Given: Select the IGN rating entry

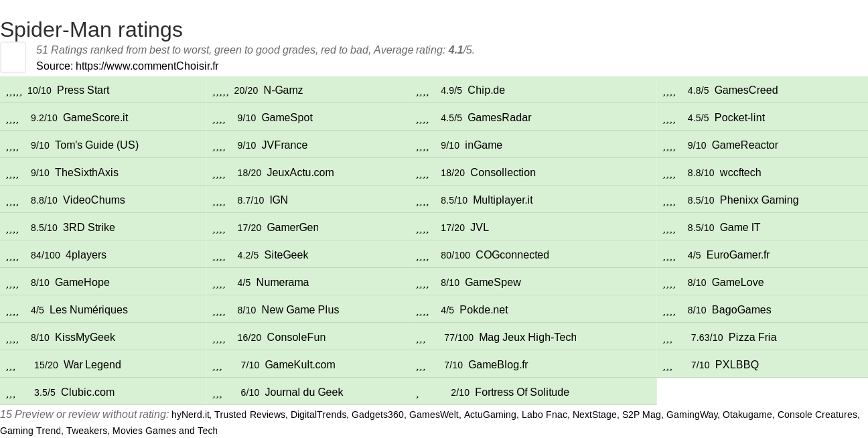Looking at the screenshot, I should point(279,200).
